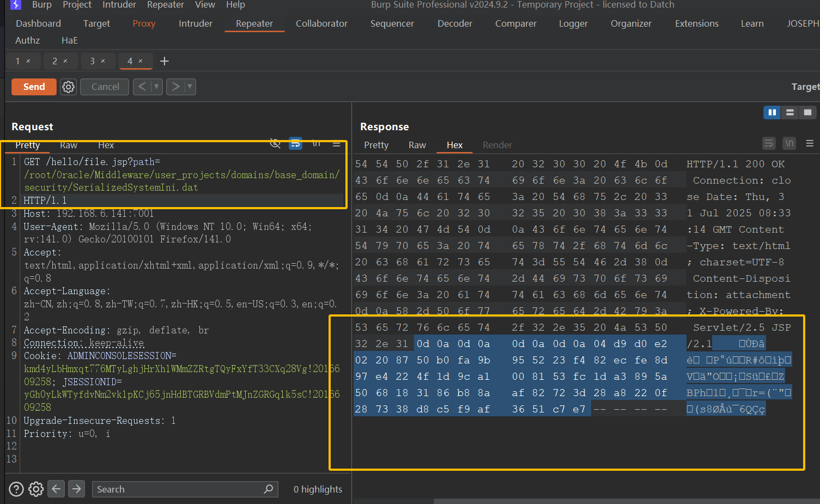Click 'Upgrade-Insecure-Requests: 1' header line
Viewport: 820px width, 504px height.
(x=100, y=421)
